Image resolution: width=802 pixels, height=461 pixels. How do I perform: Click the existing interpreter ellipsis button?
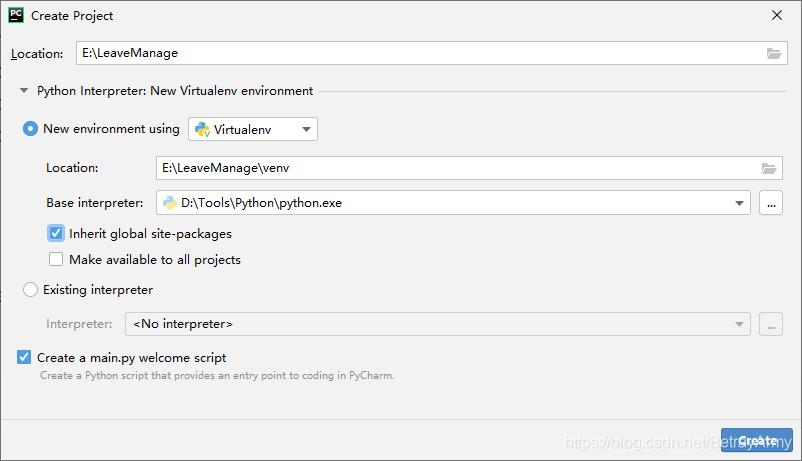pyautogui.click(x=771, y=324)
